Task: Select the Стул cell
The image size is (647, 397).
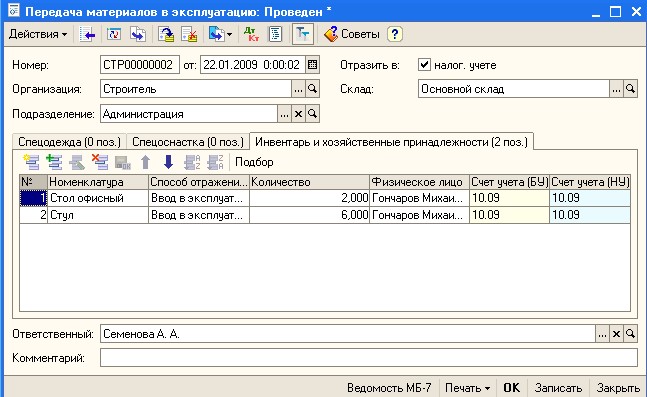Action: click(x=98, y=215)
